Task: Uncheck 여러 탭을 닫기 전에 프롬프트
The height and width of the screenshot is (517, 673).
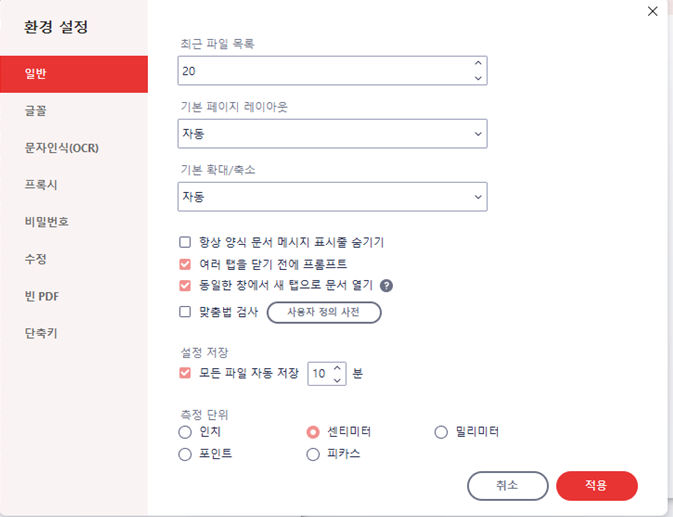Action: coord(185,264)
